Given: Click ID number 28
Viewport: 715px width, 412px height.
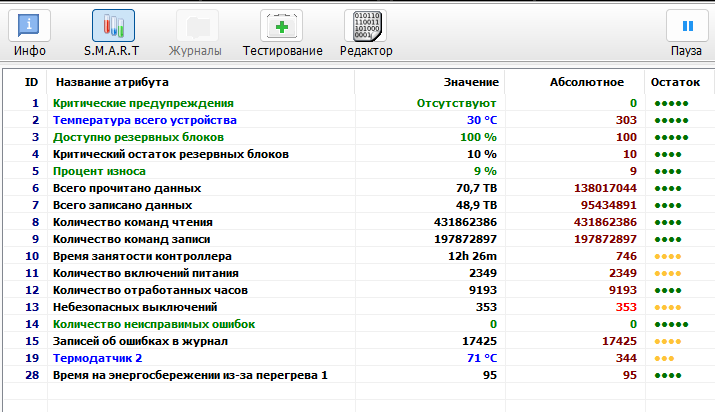Looking at the screenshot, I should [32, 375].
